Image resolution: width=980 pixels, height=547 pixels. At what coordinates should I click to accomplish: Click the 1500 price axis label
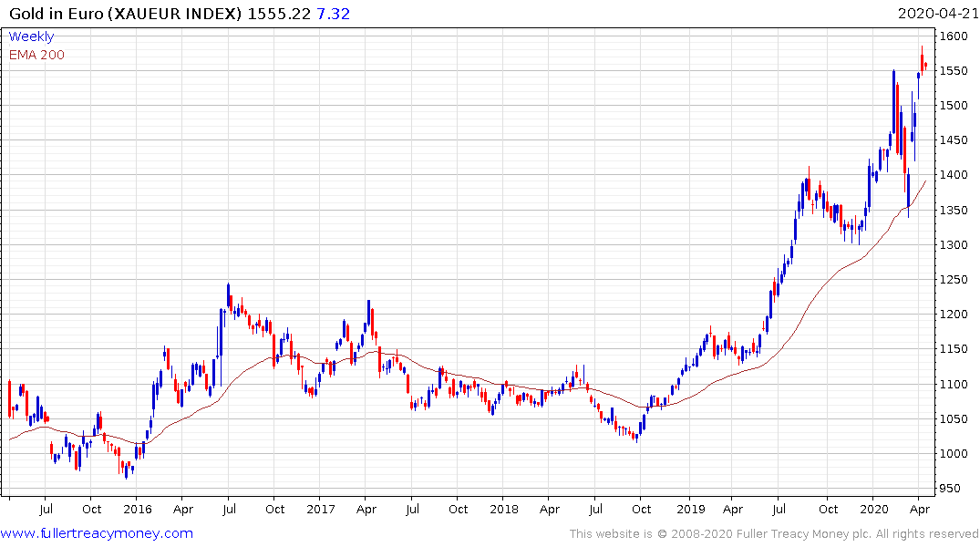click(x=954, y=106)
